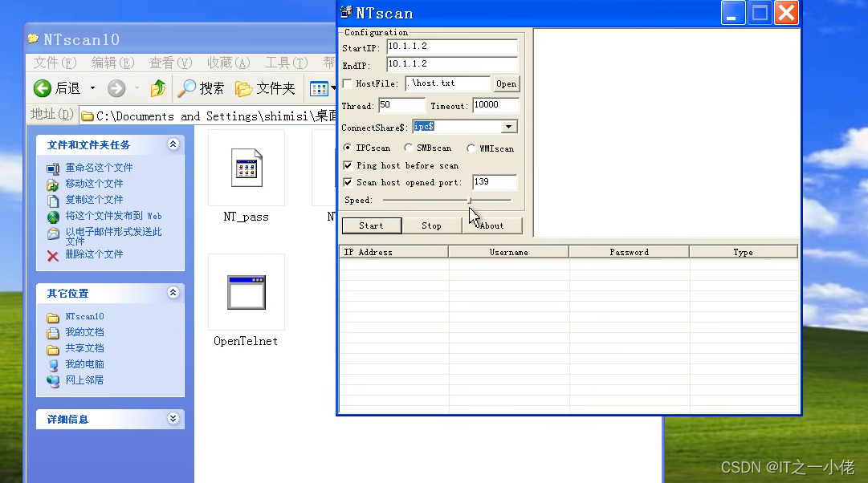Open Network Neighborhood (网上邻居) link
868x483 pixels.
(x=84, y=380)
